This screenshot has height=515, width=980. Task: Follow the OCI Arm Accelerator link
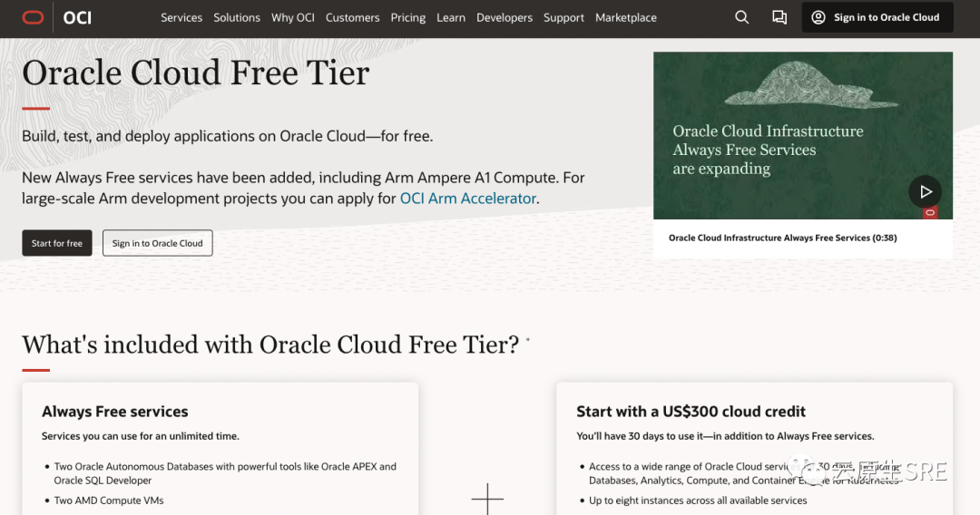pyautogui.click(x=467, y=199)
